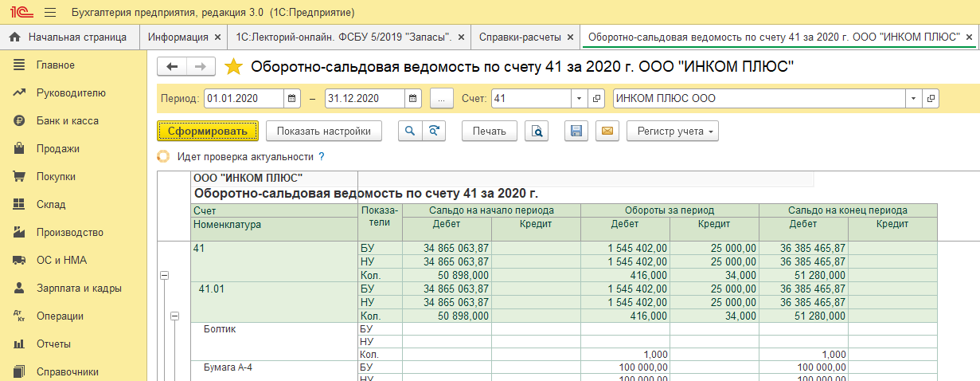The width and height of the screenshot is (980, 381).
Task: Navigate forward with the right arrow
Action: click(201, 67)
